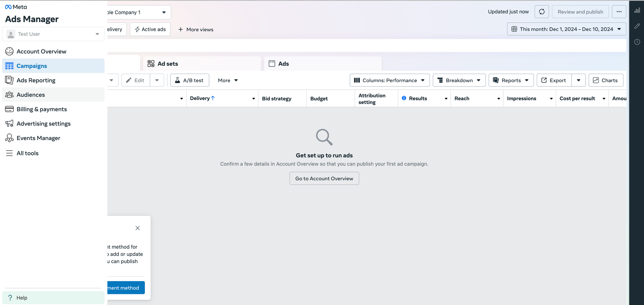Click the pencil edit icon in right rail
Image resolution: width=644 pixels, height=305 pixels.
click(x=637, y=26)
